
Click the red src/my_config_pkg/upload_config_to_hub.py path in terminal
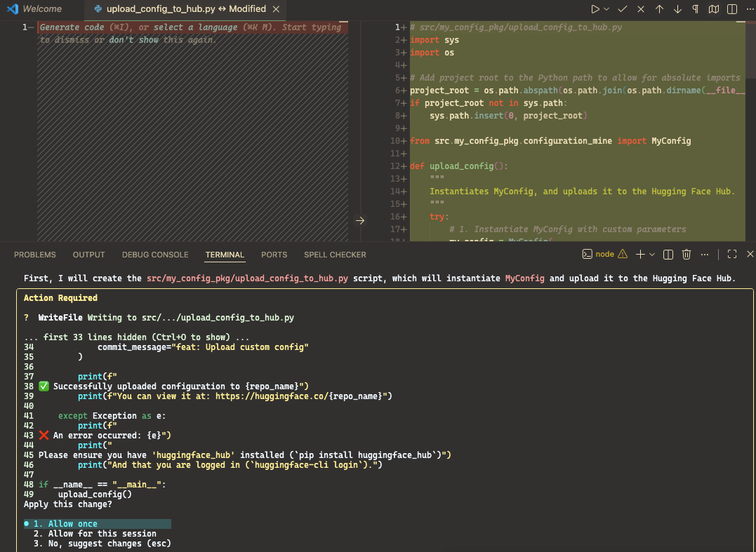tap(247, 278)
